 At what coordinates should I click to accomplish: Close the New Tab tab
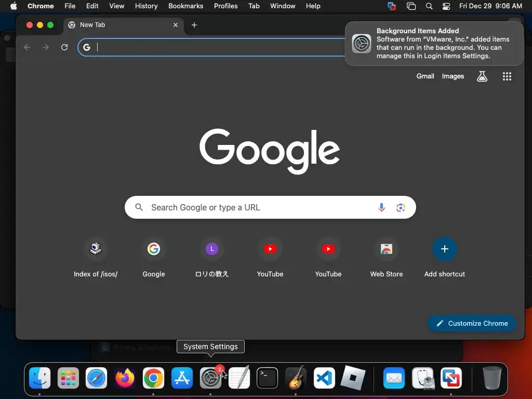pos(176,25)
